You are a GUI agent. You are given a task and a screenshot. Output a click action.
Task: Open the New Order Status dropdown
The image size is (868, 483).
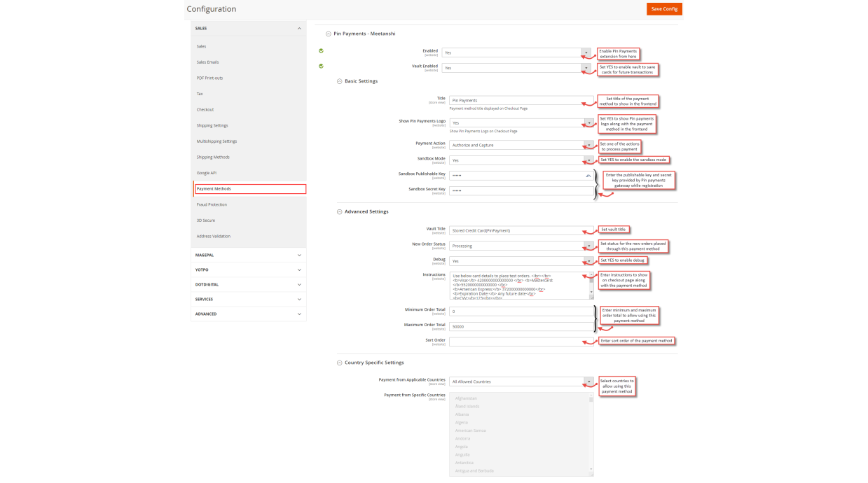coord(521,246)
